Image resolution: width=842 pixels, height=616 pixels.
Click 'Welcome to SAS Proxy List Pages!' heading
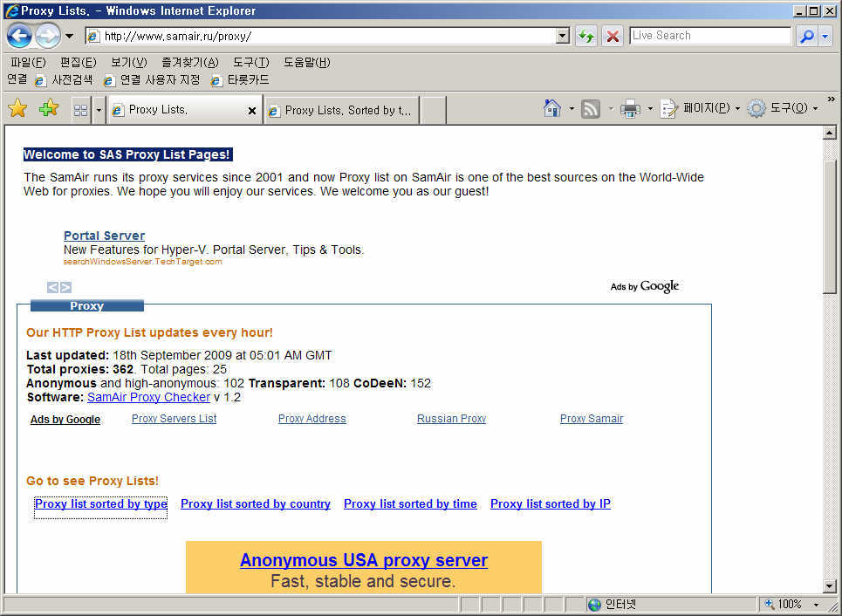[x=127, y=154]
